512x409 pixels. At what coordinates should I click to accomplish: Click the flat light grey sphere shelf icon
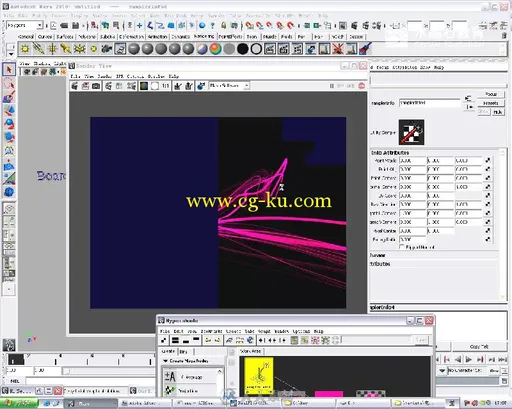coord(229,49)
